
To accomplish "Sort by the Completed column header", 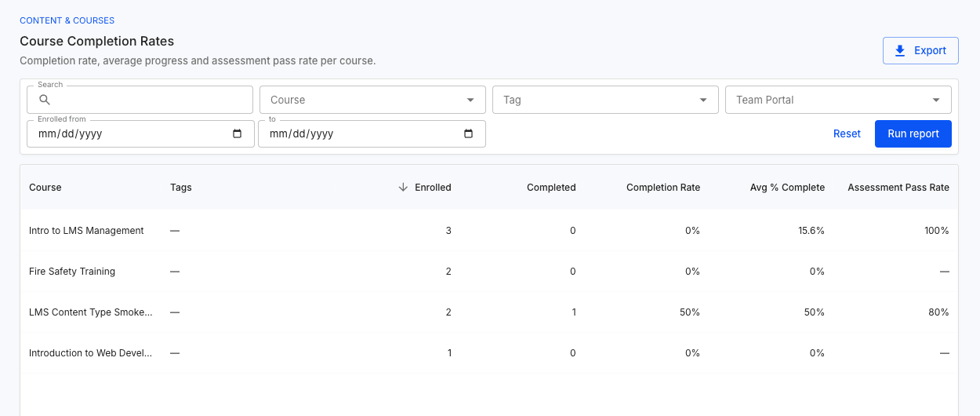I will pos(551,187).
